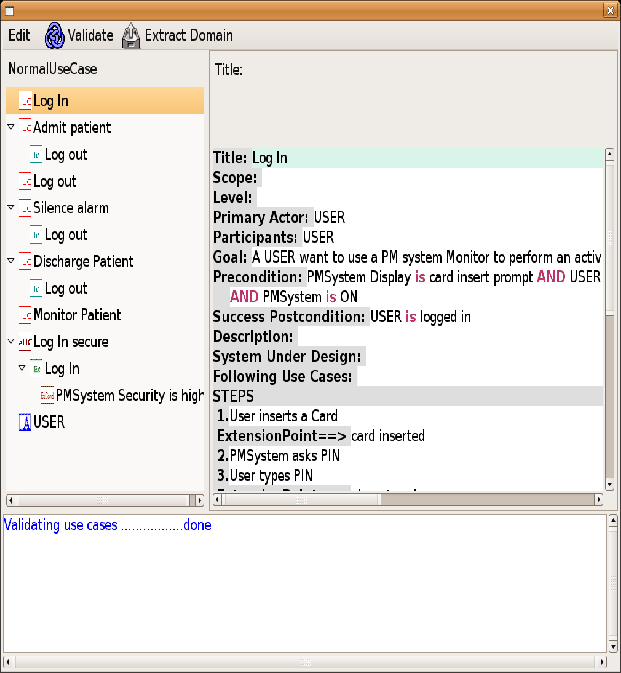The width and height of the screenshot is (621, 673).
Task: Click the Log In secure use case icon
Action: coord(25,342)
